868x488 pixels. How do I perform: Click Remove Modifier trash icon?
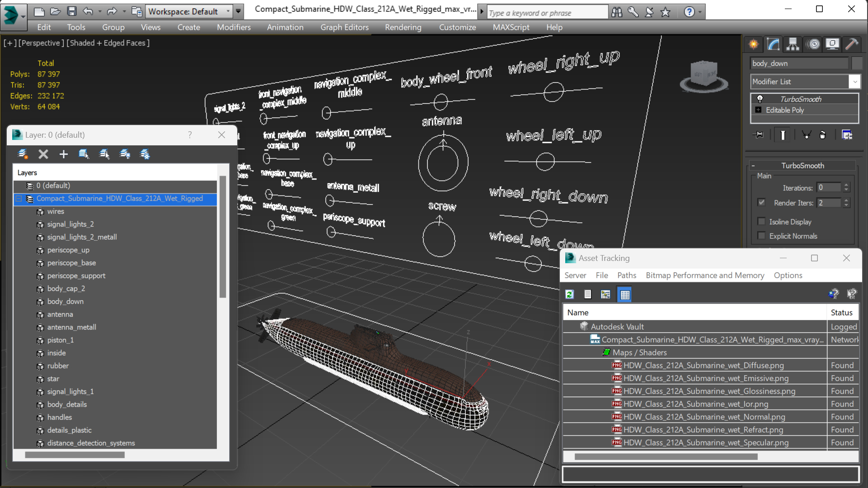[x=823, y=135]
